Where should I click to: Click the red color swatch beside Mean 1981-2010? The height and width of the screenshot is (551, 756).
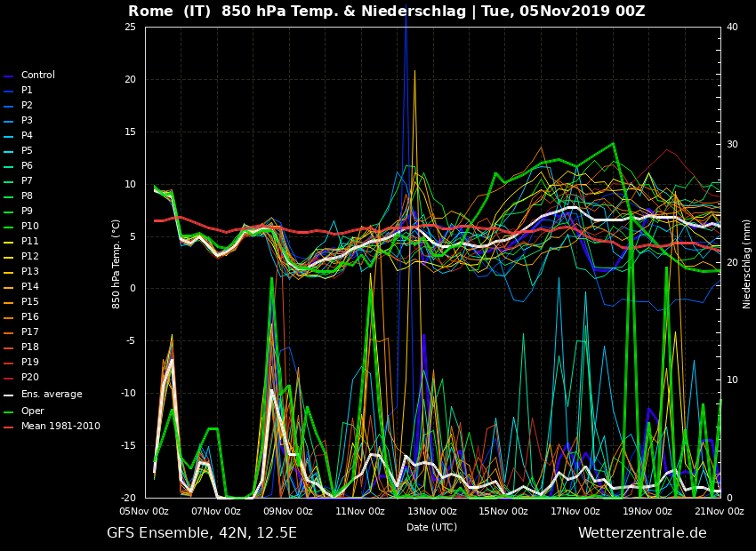pyautogui.click(x=8, y=427)
